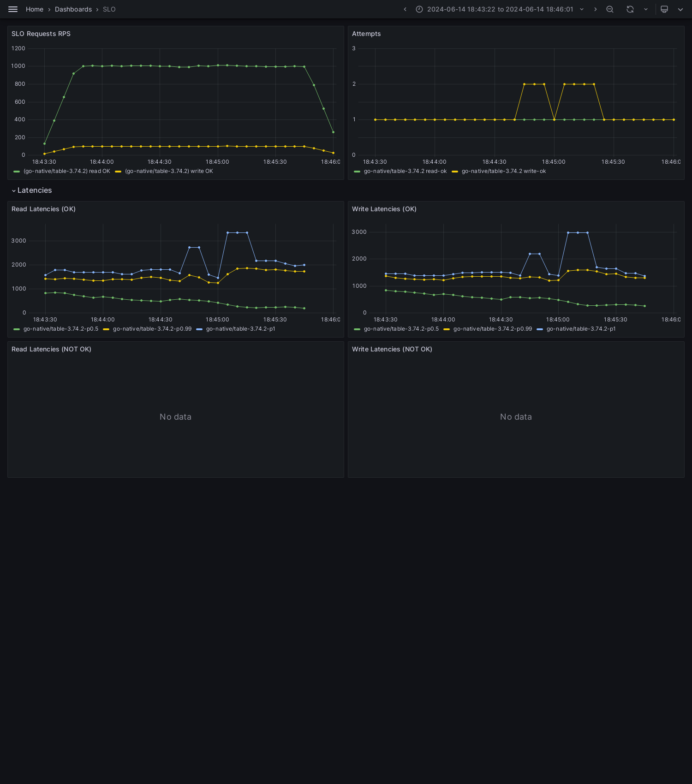Viewport: 692px width, 784px height.
Task: Open SLO Requests RPS panel title
Action: click(x=41, y=34)
